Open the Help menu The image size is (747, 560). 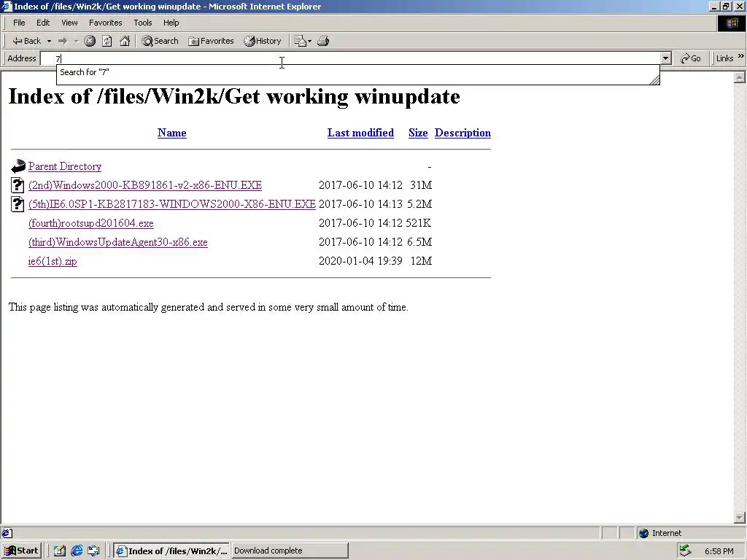171,23
